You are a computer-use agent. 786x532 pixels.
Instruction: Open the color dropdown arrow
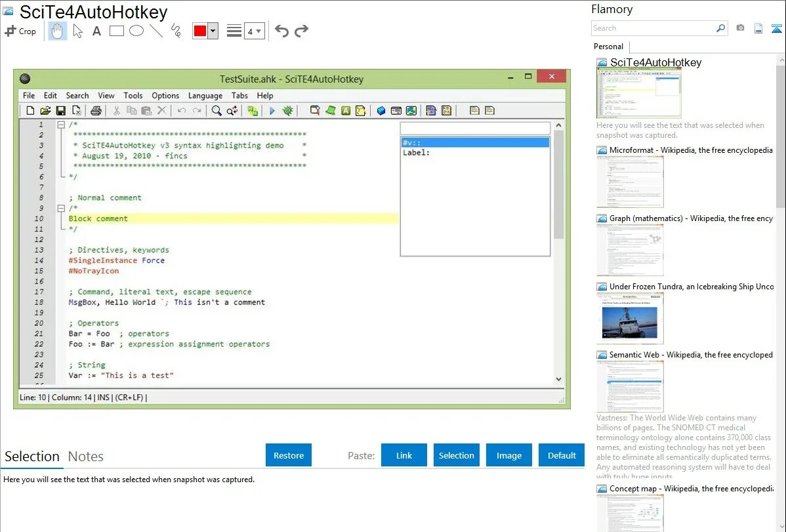(x=213, y=31)
